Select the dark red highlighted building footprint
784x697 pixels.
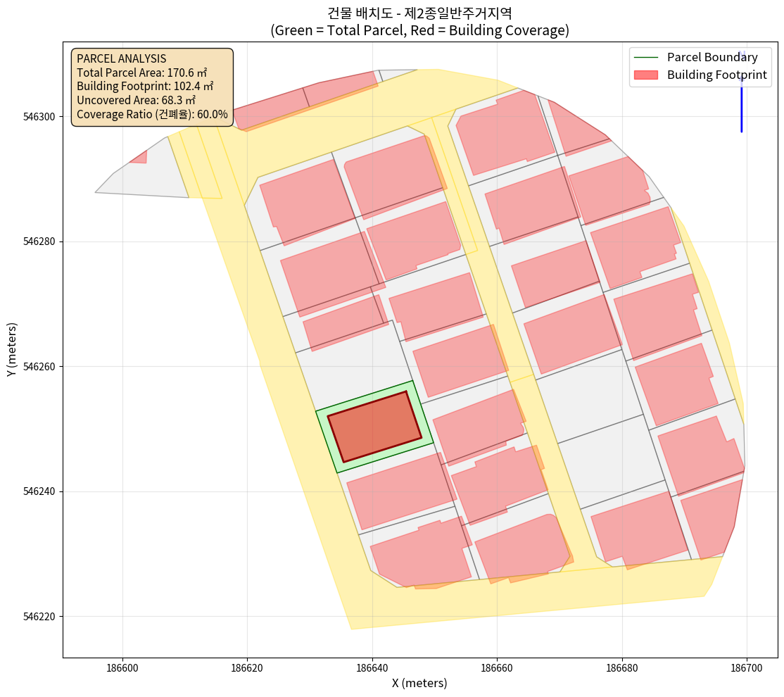(374, 427)
